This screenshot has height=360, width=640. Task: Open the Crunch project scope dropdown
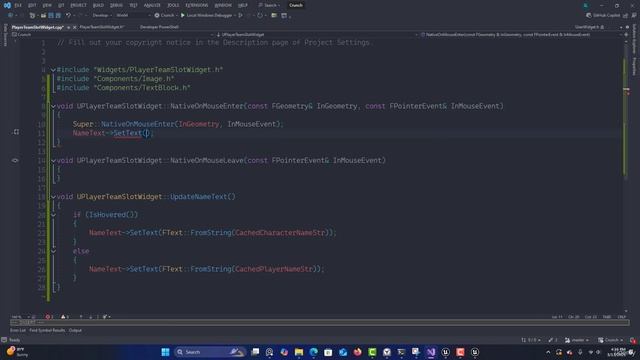(x=112, y=35)
